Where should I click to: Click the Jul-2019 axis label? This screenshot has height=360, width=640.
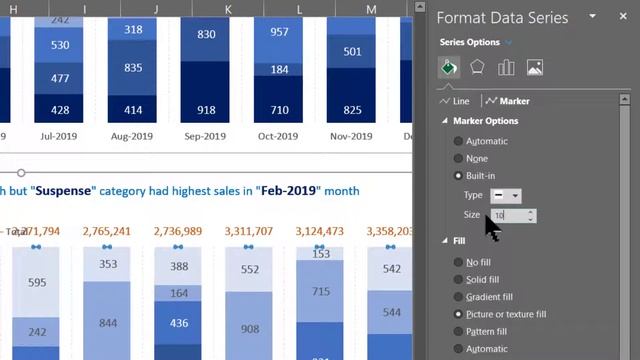coord(59,136)
